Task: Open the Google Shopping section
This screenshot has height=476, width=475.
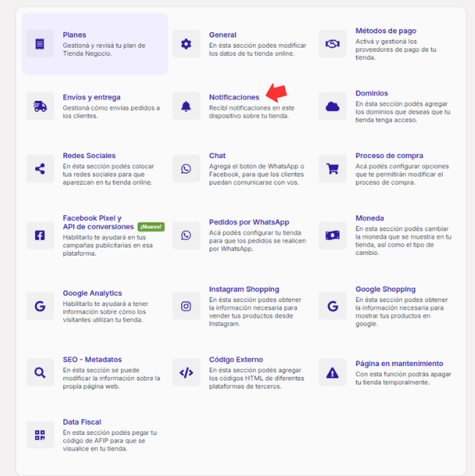Action: (386, 289)
